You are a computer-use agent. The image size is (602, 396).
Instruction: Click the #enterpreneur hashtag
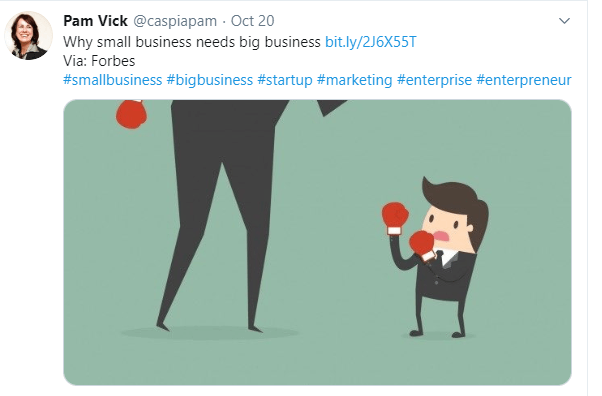(524, 80)
